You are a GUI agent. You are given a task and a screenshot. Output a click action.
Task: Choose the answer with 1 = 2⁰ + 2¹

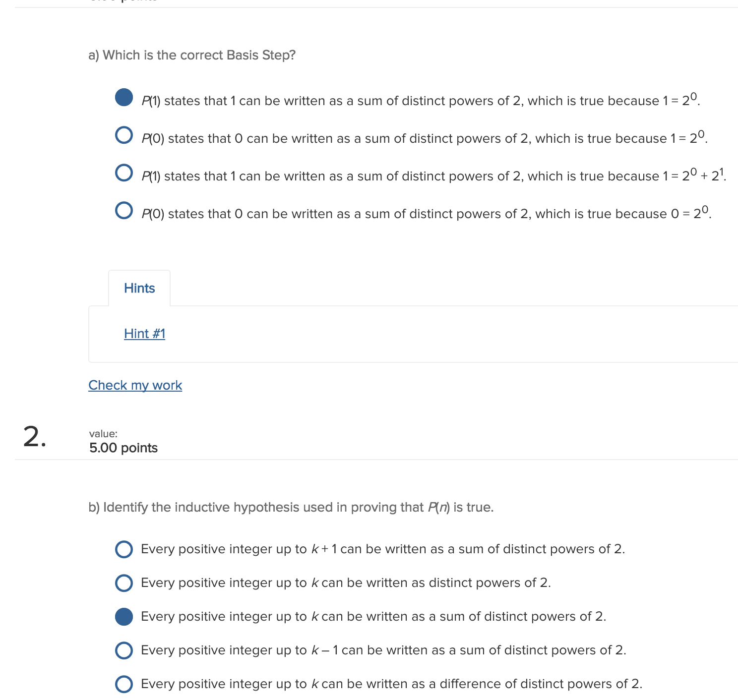pyautogui.click(x=124, y=172)
